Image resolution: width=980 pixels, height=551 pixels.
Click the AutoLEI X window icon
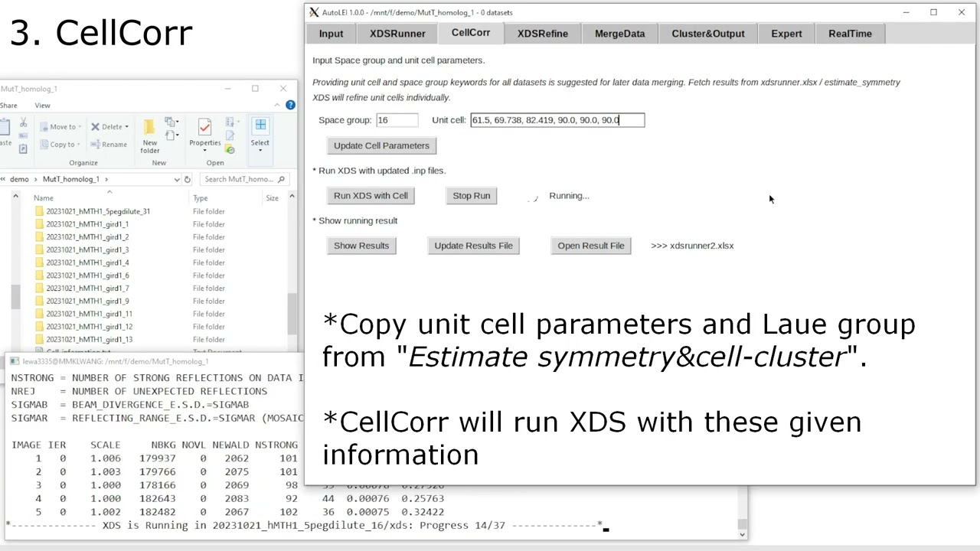pos(314,12)
